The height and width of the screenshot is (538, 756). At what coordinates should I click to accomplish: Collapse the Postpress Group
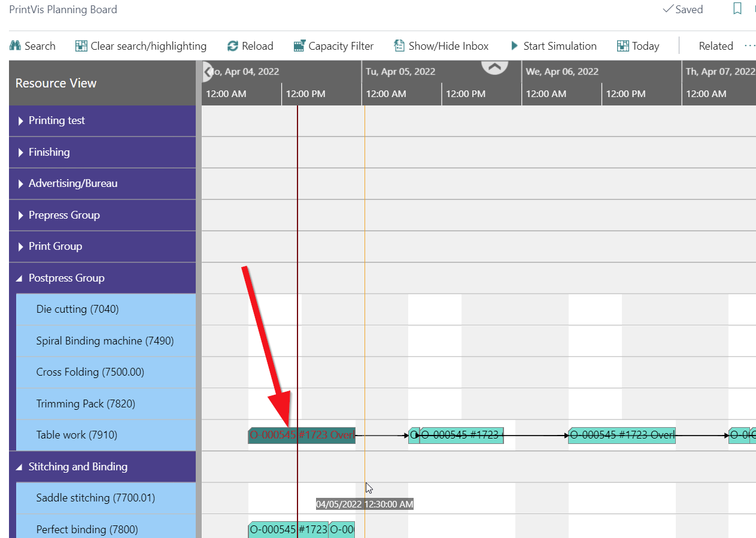(20, 279)
